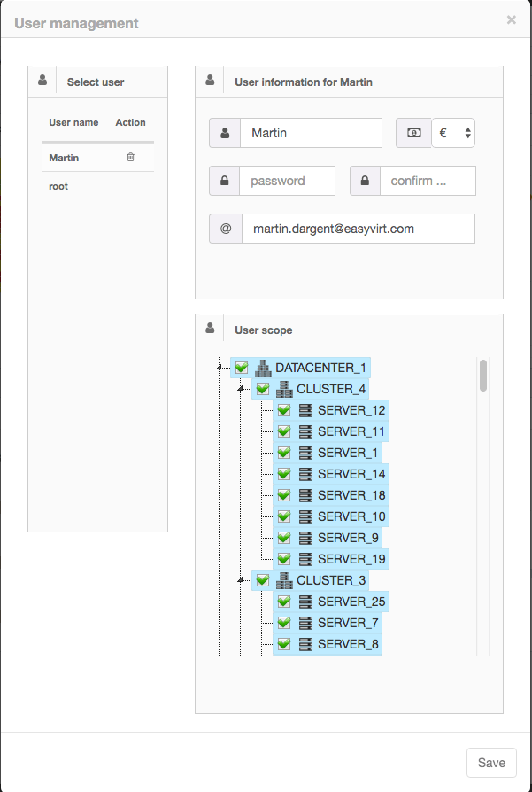Select the DATACENTER_1 tree label
Screen dimensions: 532x792
tap(320, 368)
